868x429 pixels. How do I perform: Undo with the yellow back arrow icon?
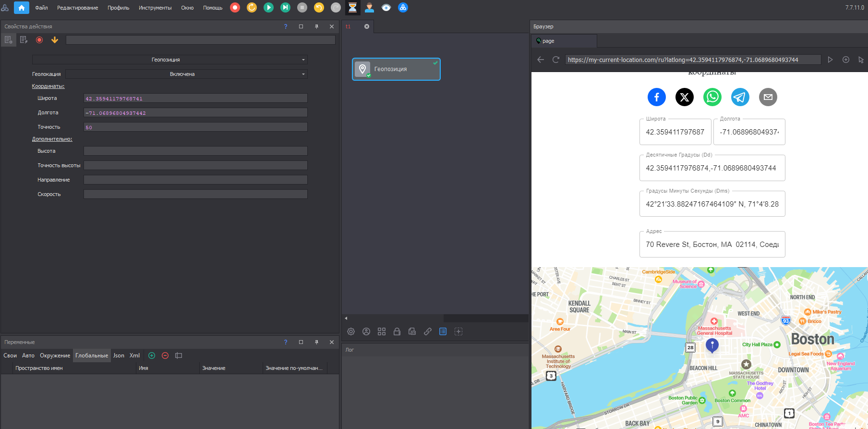[x=319, y=8]
